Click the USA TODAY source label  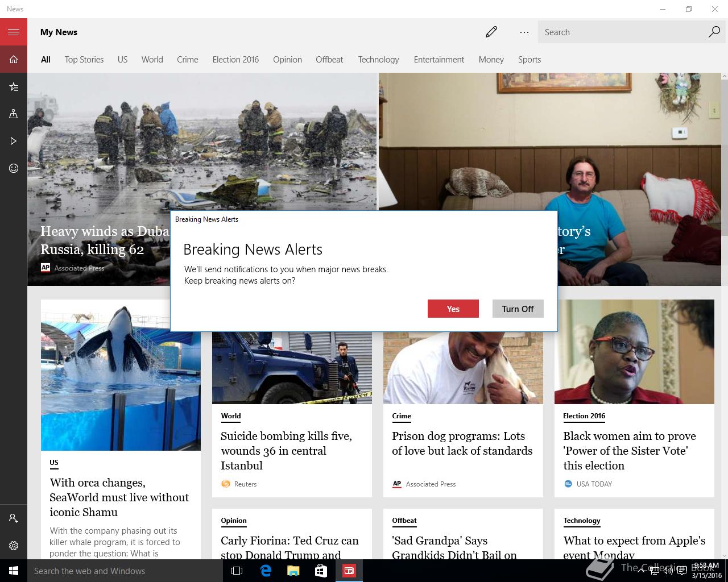point(594,484)
